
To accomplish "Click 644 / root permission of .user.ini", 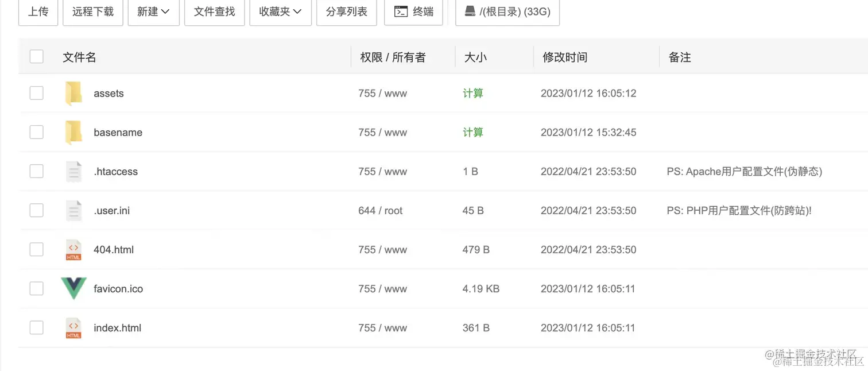I will 381,211.
